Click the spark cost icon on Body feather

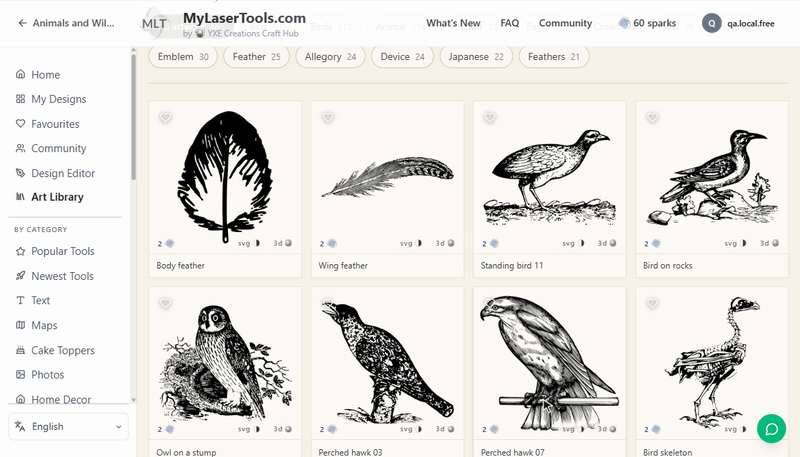[169, 243]
